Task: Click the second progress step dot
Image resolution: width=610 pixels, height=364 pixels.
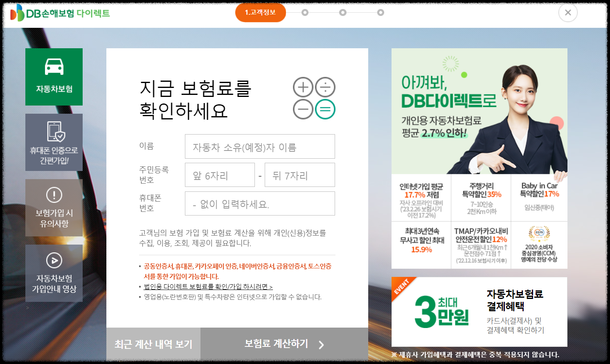Action: coord(306,13)
